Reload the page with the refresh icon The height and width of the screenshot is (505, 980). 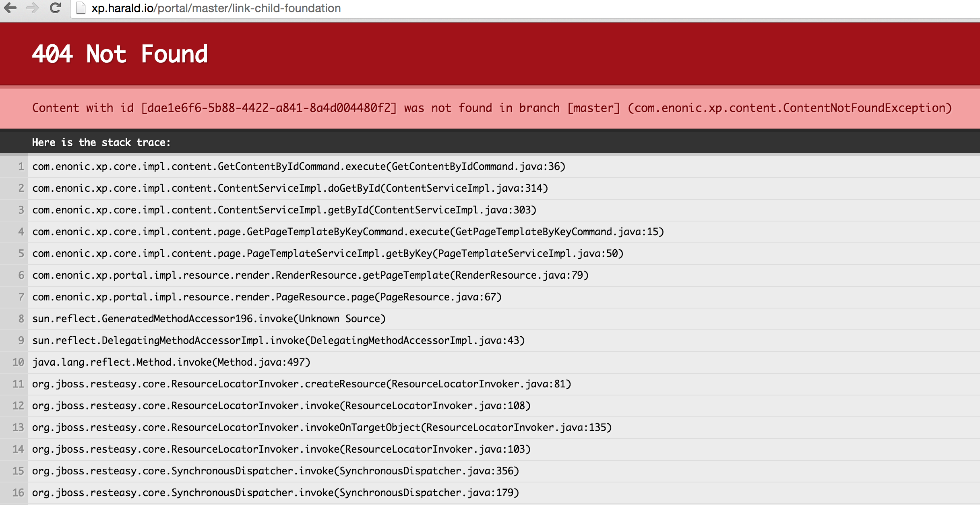pyautogui.click(x=55, y=8)
